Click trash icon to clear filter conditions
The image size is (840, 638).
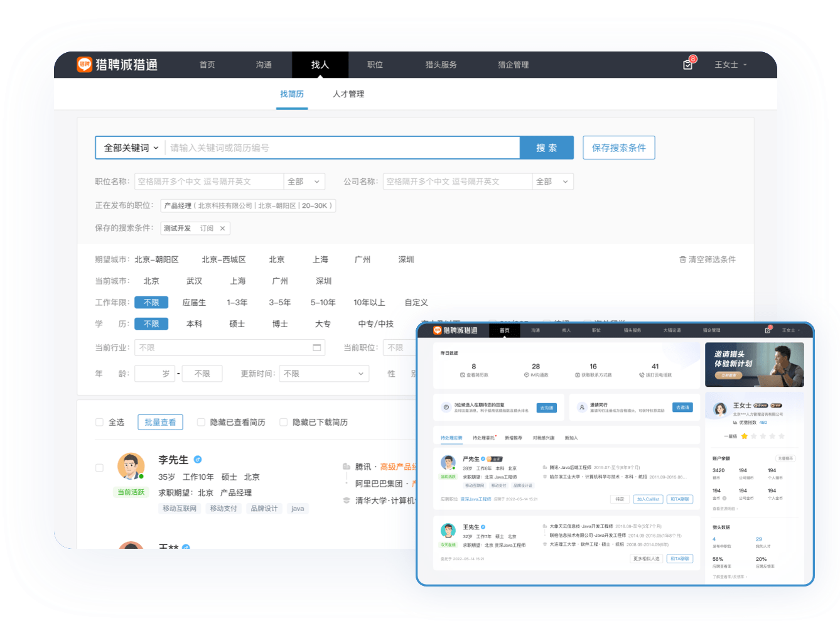tap(682, 259)
